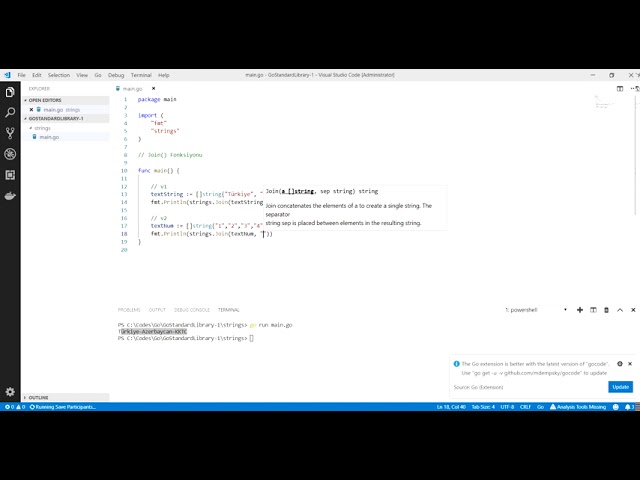
Task: Click the "// Join() Fonksiyonu" comment line
Action: [x=170, y=155]
